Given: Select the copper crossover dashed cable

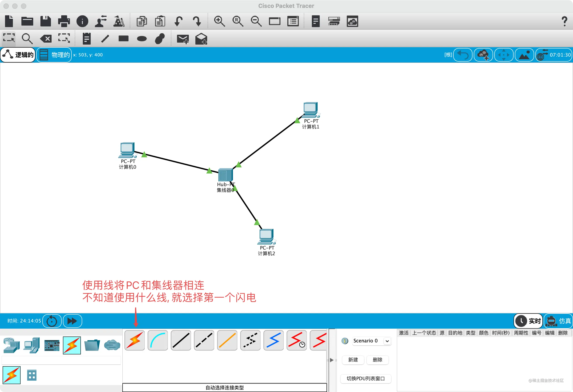Looking at the screenshot, I should coord(204,340).
